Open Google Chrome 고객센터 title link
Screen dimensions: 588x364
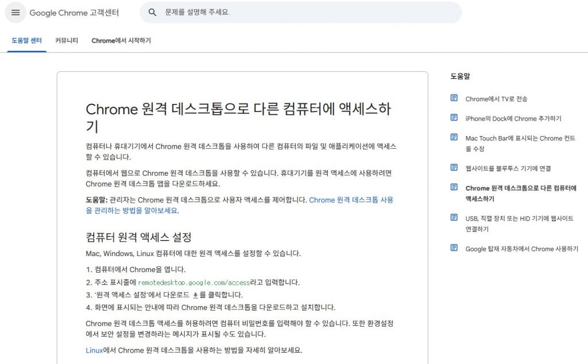coord(74,13)
